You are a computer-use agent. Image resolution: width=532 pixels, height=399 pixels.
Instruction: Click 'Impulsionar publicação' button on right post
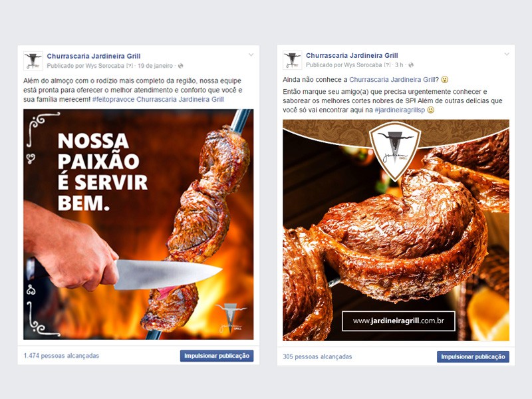473,357
